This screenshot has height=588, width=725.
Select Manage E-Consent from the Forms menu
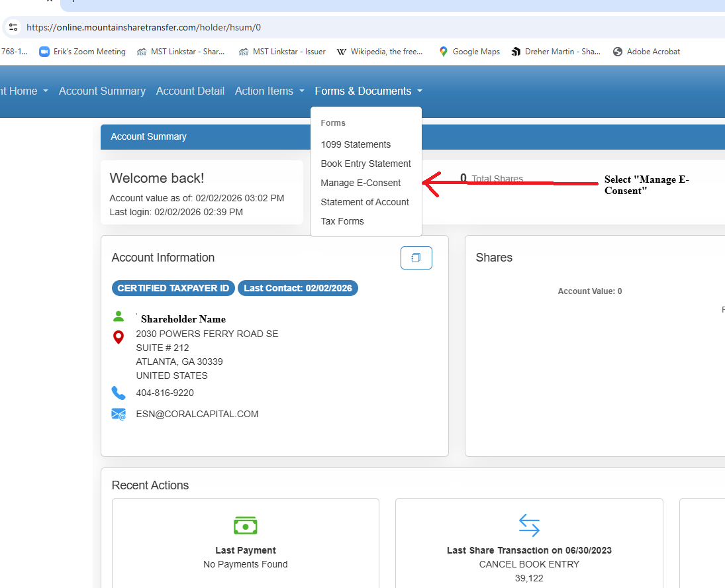click(x=361, y=183)
